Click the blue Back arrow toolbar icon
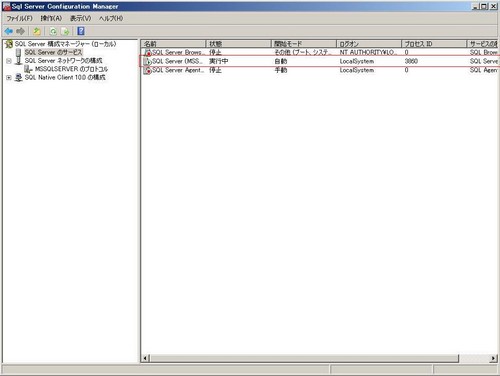Viewport: 500px width, 376px height. pyautogui.click(x=9, y=31)
